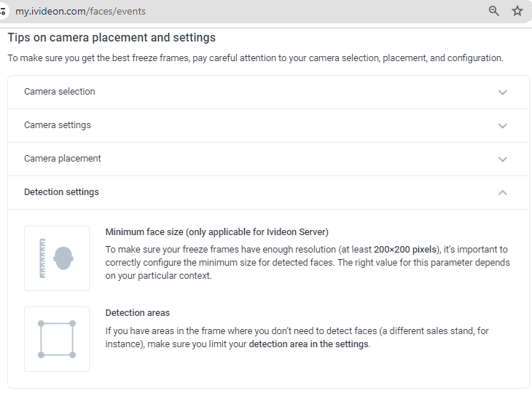The height and width of the screenshot is (396, 532).
Task: Open the site information icon beside the URL
Action: click(3, 11)
